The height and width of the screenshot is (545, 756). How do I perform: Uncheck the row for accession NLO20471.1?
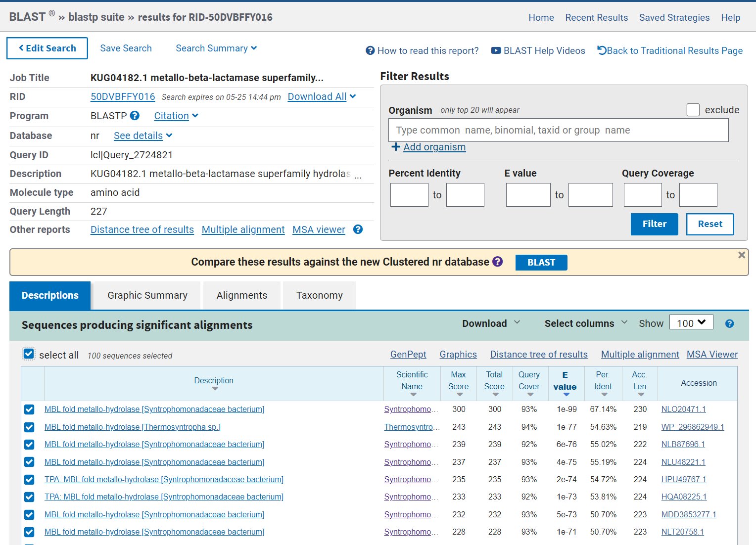click(29, 409)
